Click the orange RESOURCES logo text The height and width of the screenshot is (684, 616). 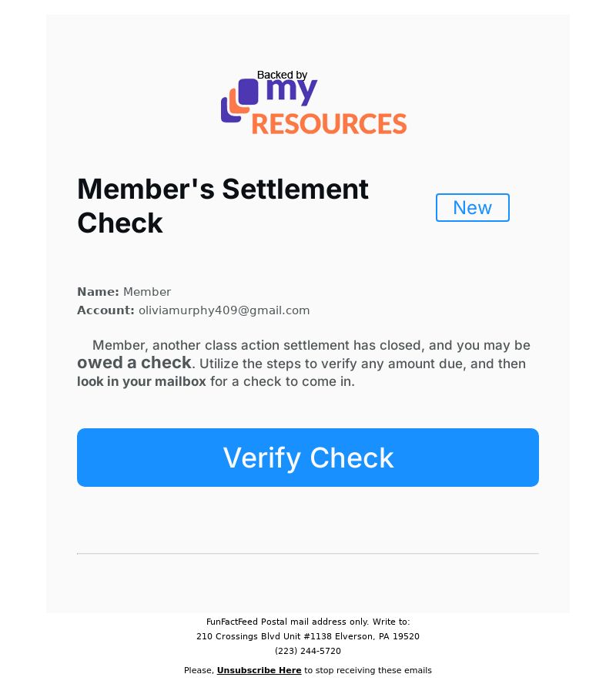pyautogui.click(x=329, y=124)
